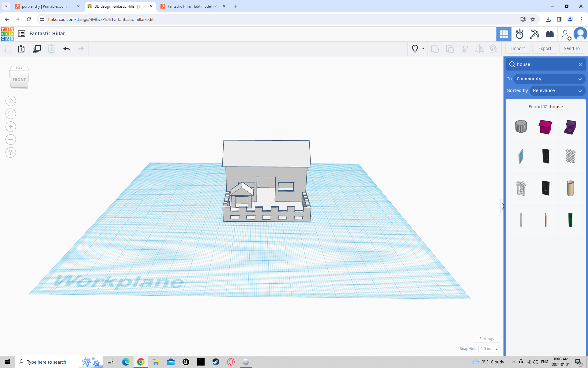Open the Sorted by Relevance dropdown
The height and width of the screenshot is (368, 588).
(x=557, y=90)
